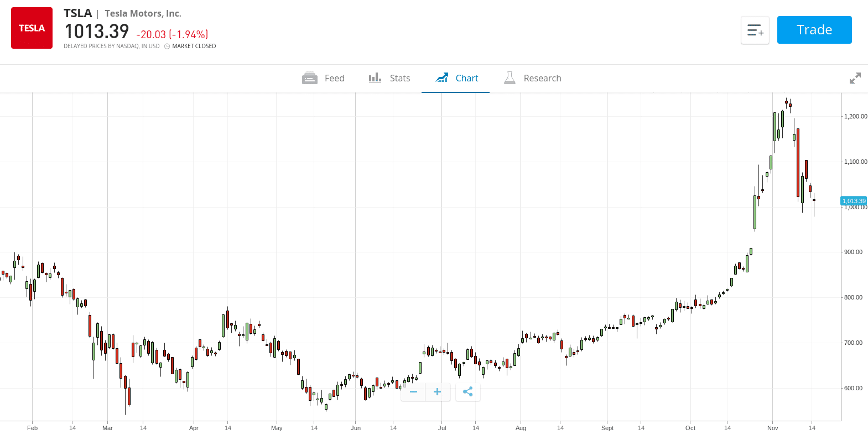This screenshot has width=868, height=434.
Task: Expand chart to fullscreen
Action: click(x=855, y=78)
